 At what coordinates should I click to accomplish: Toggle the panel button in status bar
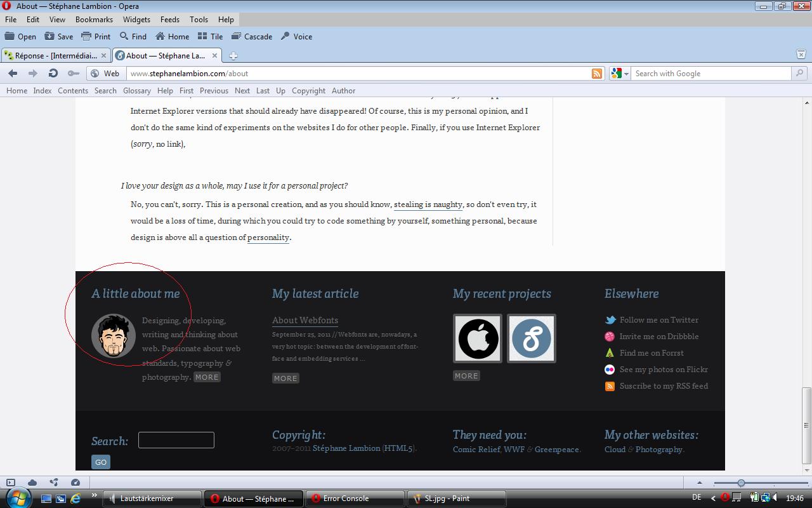pyautogui.click(x=10, y=483)
